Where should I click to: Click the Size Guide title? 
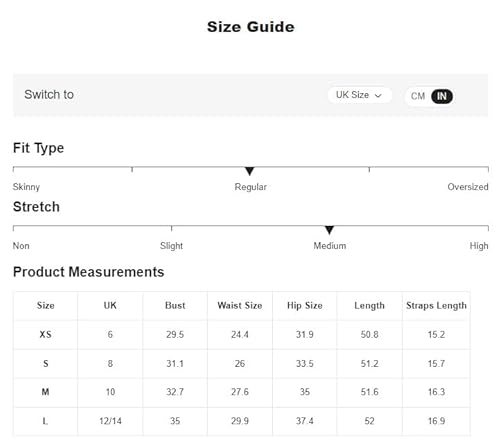[251, 27]
